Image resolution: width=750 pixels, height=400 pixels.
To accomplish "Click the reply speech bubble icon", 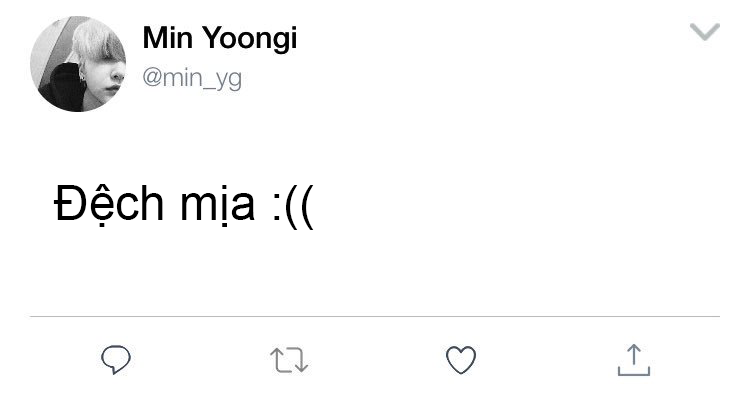I will tap(118, 360).
